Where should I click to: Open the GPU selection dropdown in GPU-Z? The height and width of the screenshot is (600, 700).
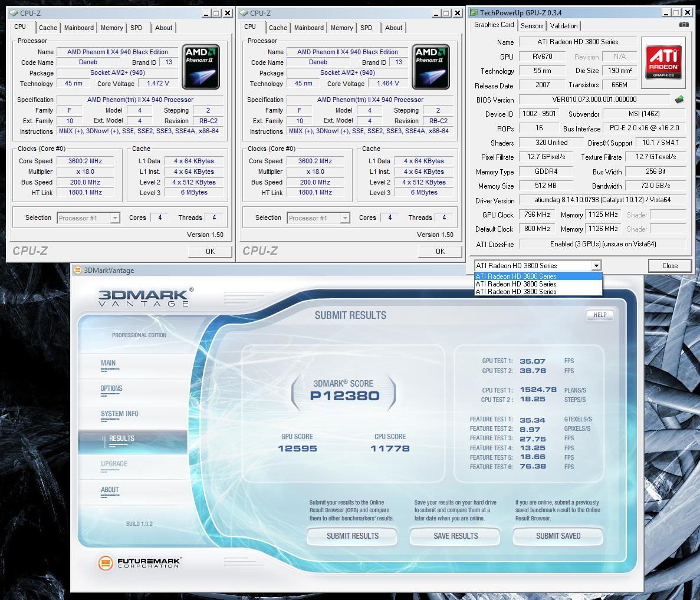pyautogui.click(x=596, y=266)
